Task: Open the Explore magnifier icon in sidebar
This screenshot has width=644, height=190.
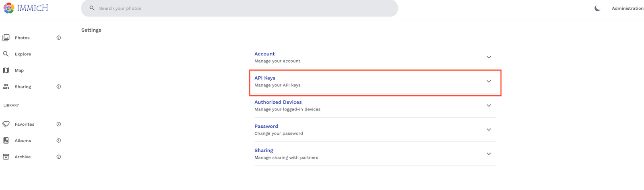Action: point(6,54)
